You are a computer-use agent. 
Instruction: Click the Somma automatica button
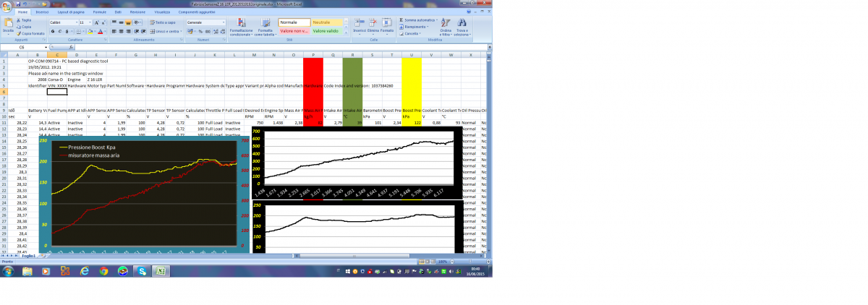click(x=420, y=20)
